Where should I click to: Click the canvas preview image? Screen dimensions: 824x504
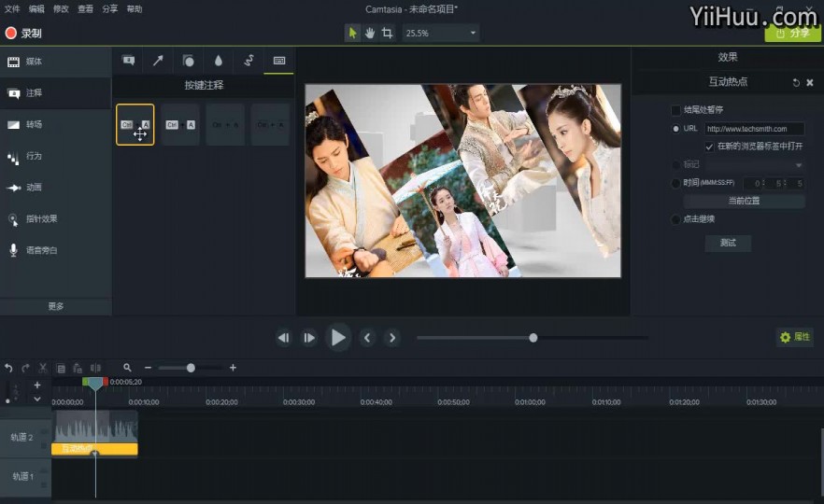pos(463,181)
